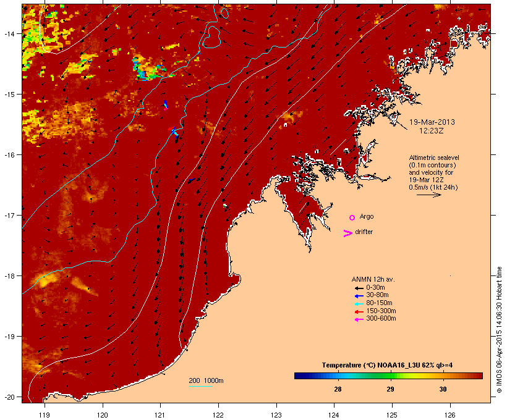Click the -20 latitude axis label
Image resolution: width=507 pixels, height=420 pixels.
click(x=9, y=397)
